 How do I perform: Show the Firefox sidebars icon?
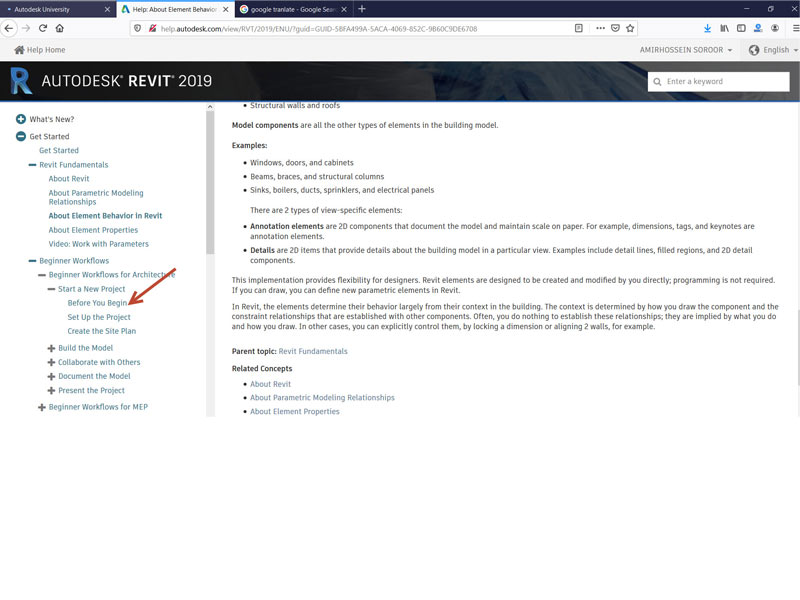tap(741, 29)
